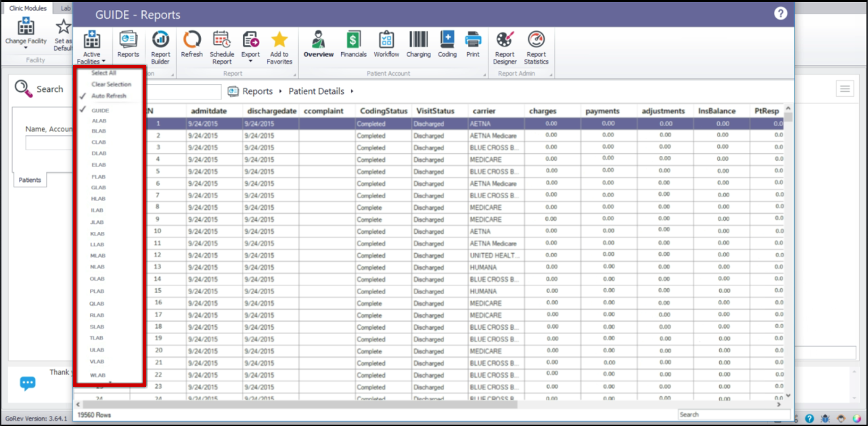Sort by CodingStatus column header
Screen dimensions: 868x426
click(x=384, y=111)
